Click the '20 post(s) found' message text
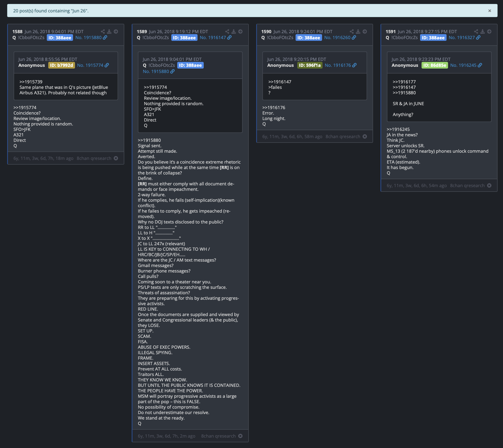The height and width of the screenshot is (448, 503). (x=51, y=11)
